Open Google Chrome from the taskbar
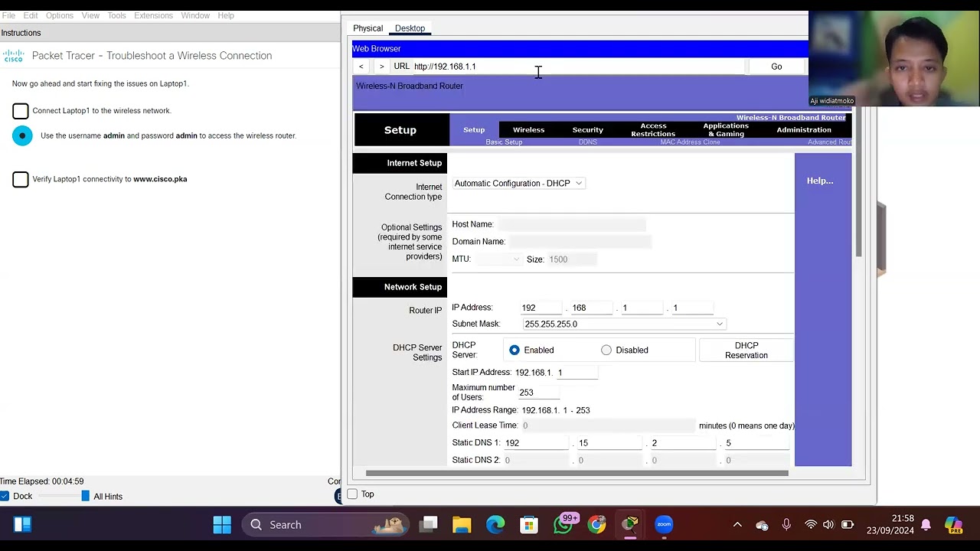Image resolution: width=980 pixels, height=551 pixels. 596,525
